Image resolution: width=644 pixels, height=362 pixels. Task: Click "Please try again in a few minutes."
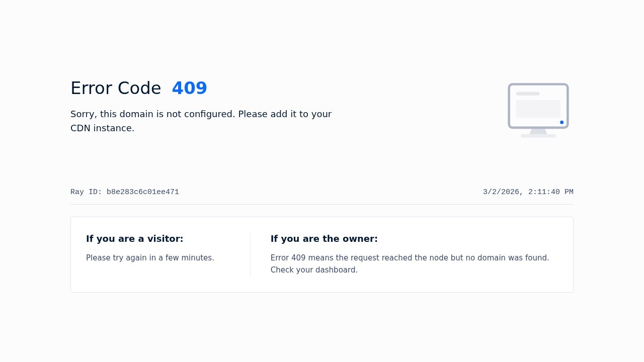[x=150, y=258]
